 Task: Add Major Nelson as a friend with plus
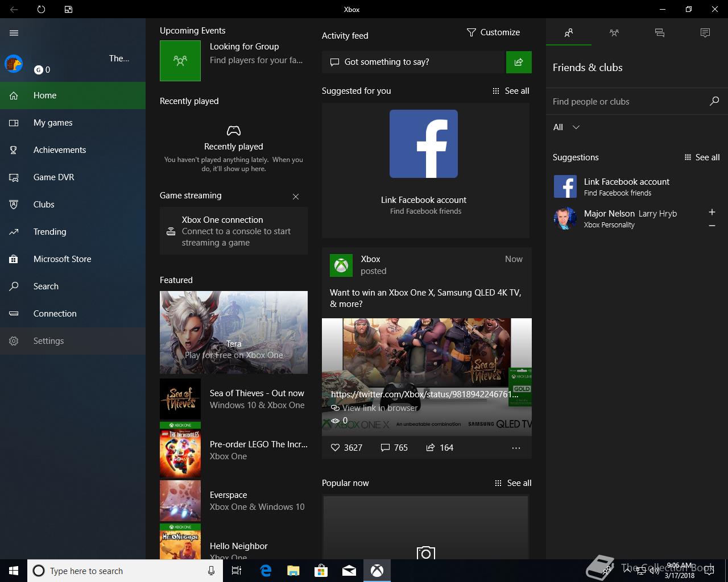point(712,212)
